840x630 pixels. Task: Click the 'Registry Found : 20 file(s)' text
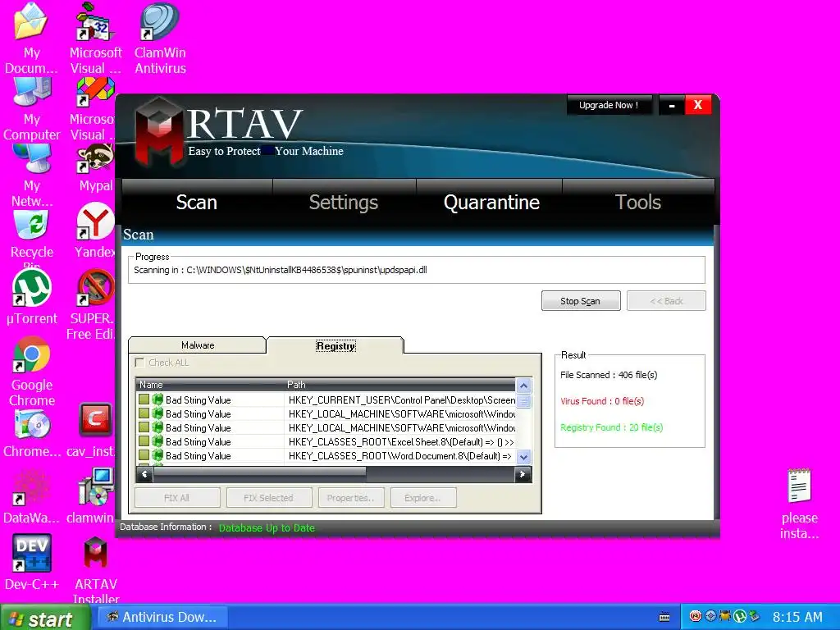point(612,427)
